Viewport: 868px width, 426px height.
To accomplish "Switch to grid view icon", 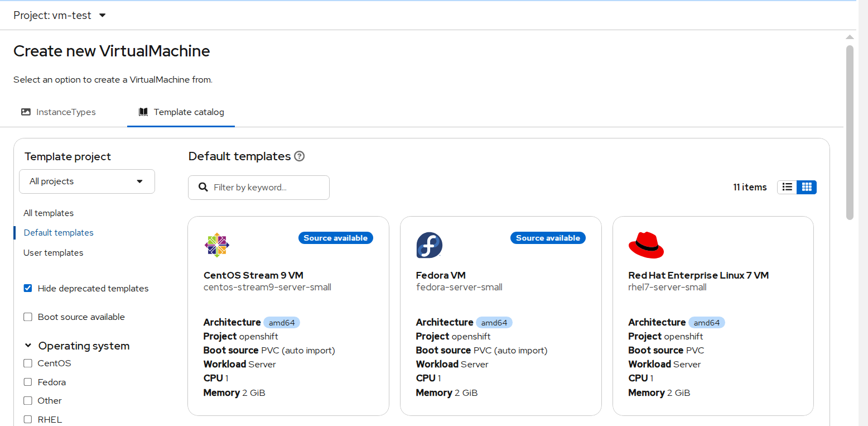I will point(807,187).
